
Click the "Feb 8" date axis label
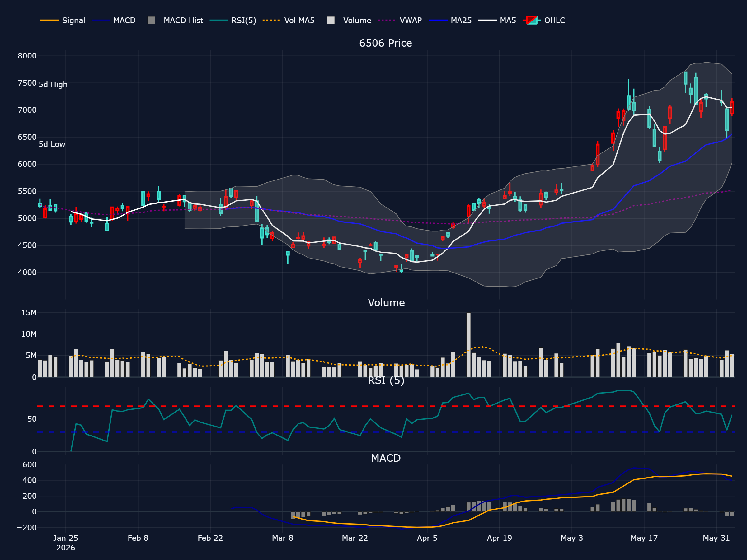138,538
